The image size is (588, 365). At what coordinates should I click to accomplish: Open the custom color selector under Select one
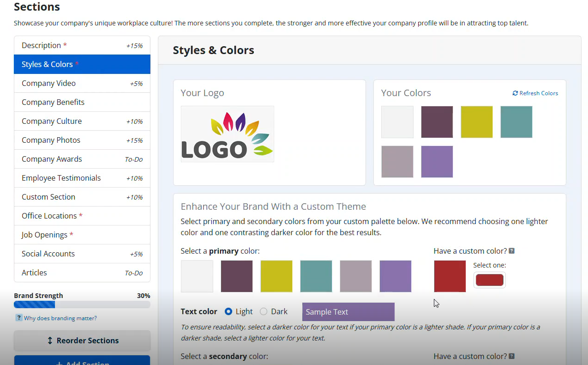pyautogui.click(x=489, y=280)
